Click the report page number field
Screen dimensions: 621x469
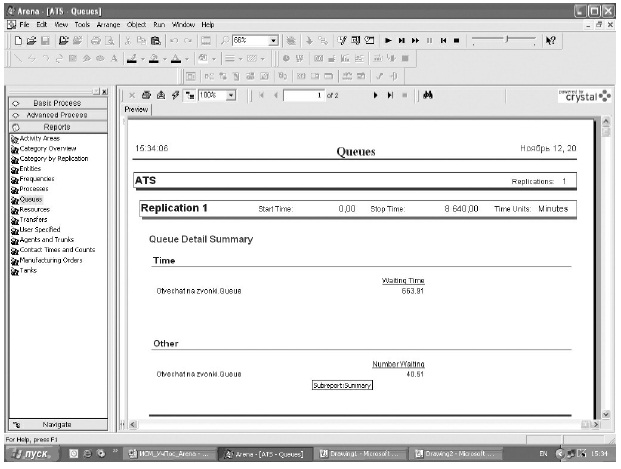304,95
